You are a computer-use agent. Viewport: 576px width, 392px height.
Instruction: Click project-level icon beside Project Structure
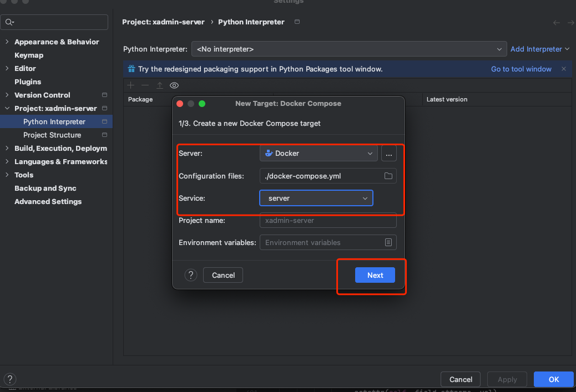[105, 135]
